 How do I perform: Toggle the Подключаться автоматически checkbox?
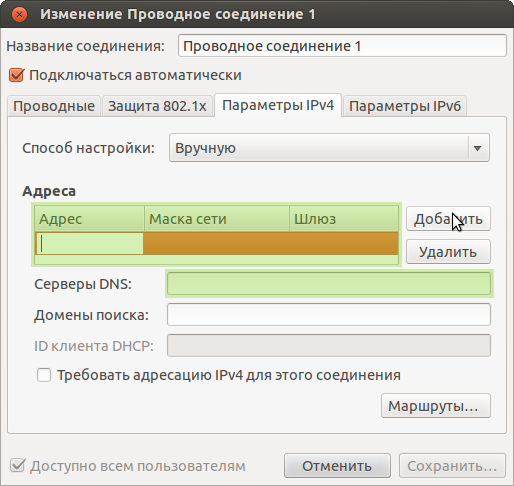[17, 75]
